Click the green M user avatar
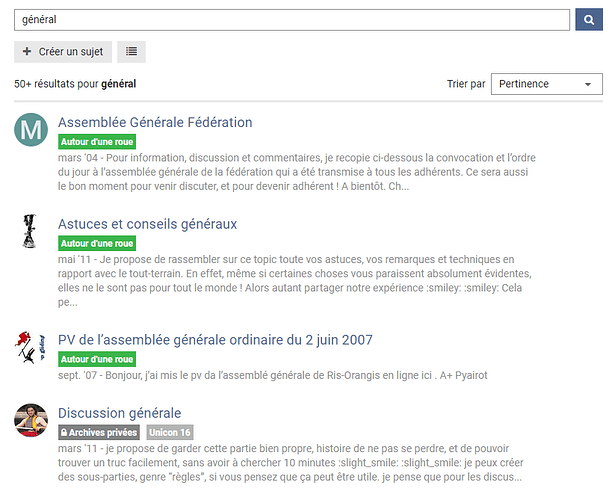 (31, 130)
